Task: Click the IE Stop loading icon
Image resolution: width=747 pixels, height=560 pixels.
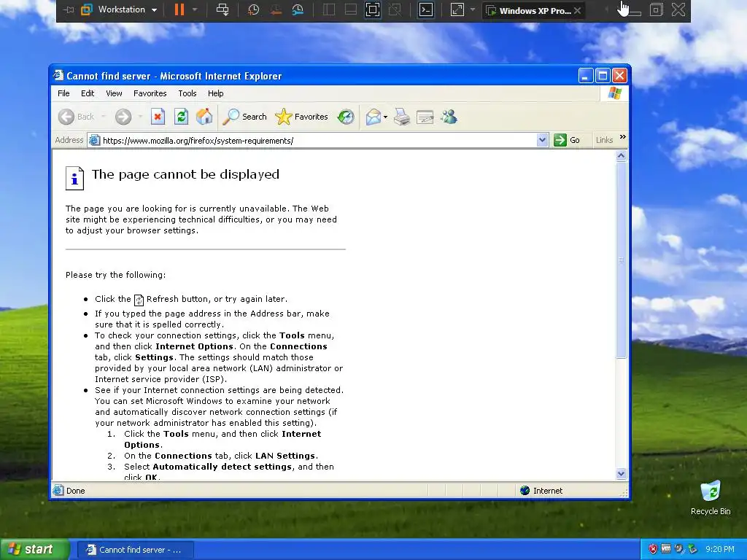Action: click(x=158, y=117)
